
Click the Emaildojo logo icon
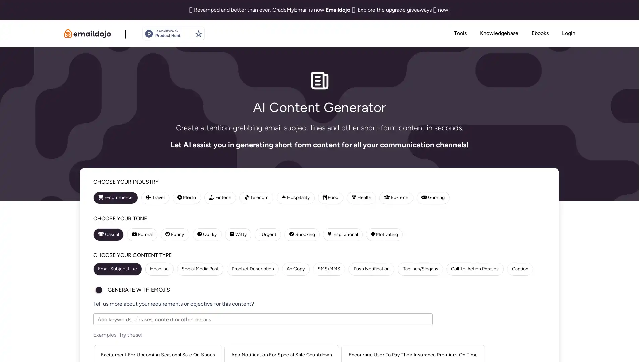point(68,33)
